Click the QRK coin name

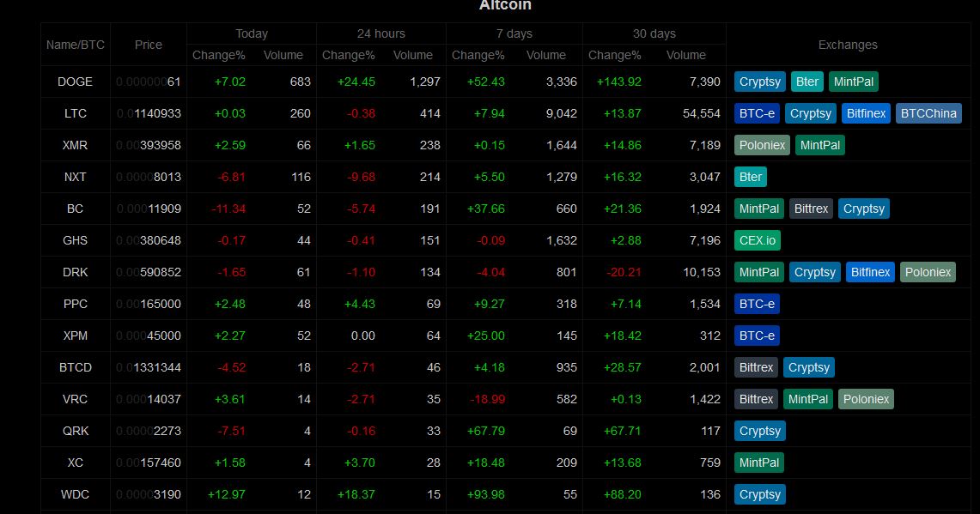(x=75, y=432)
